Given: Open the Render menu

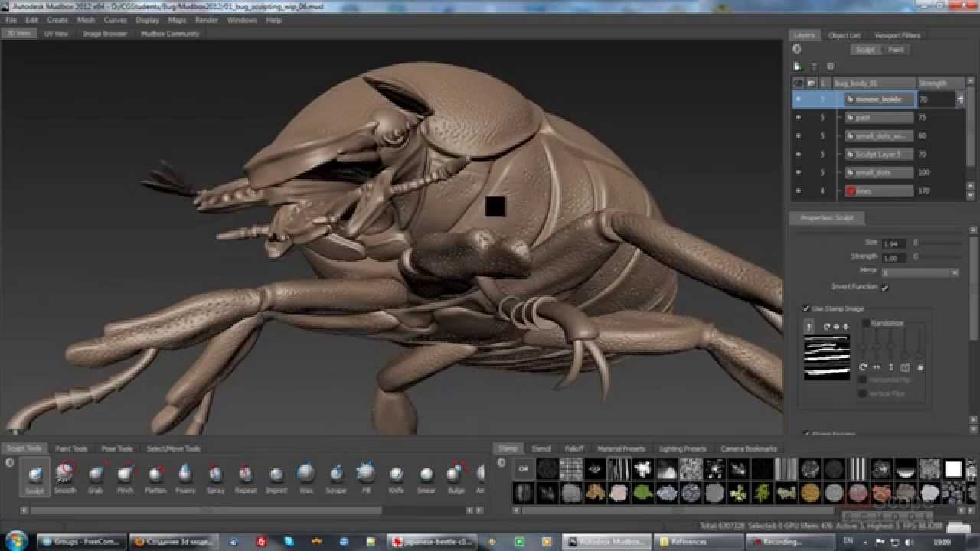Looking at the screenshot, I should pyautogui.click(x=206, y=20).
